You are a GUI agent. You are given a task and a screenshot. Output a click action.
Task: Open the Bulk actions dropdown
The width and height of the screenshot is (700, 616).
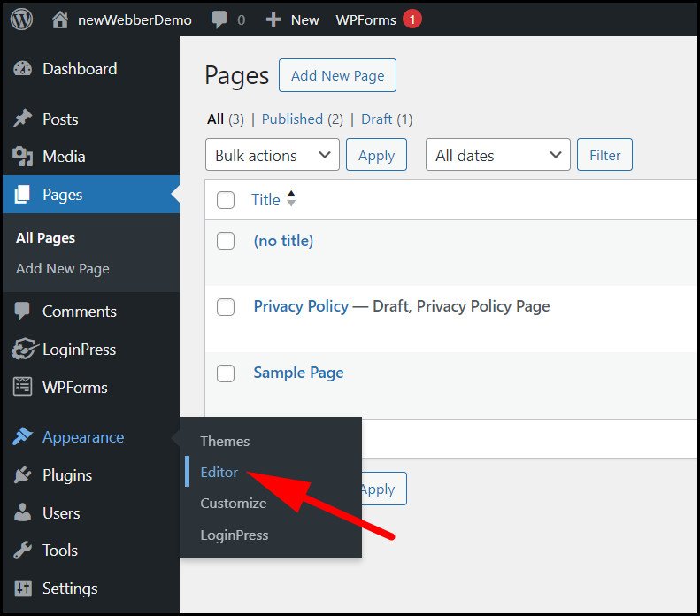click(x=273, y=155)
